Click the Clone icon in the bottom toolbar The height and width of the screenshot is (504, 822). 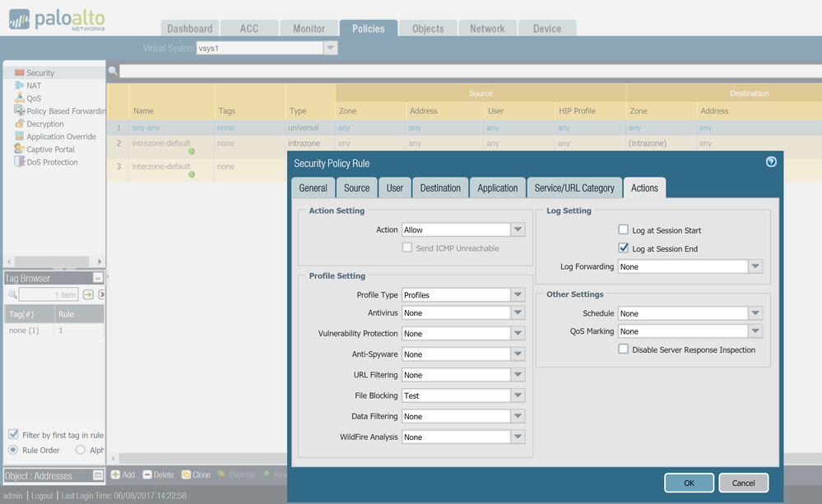click(186, 474)
